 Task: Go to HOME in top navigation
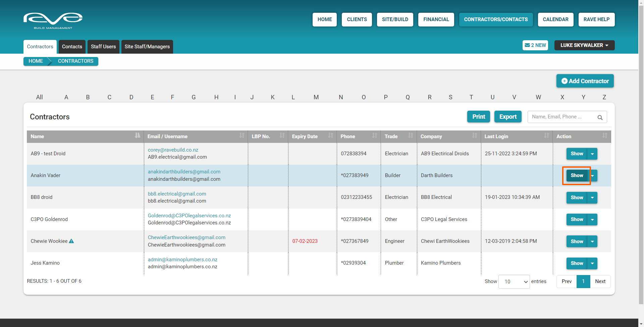[x=325, y=19]
